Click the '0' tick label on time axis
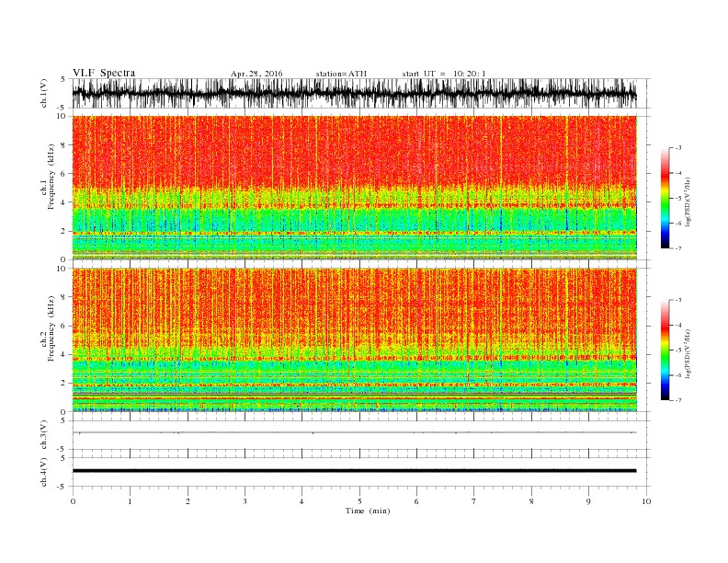Screen dimensions: 728x563 [73, 501]
